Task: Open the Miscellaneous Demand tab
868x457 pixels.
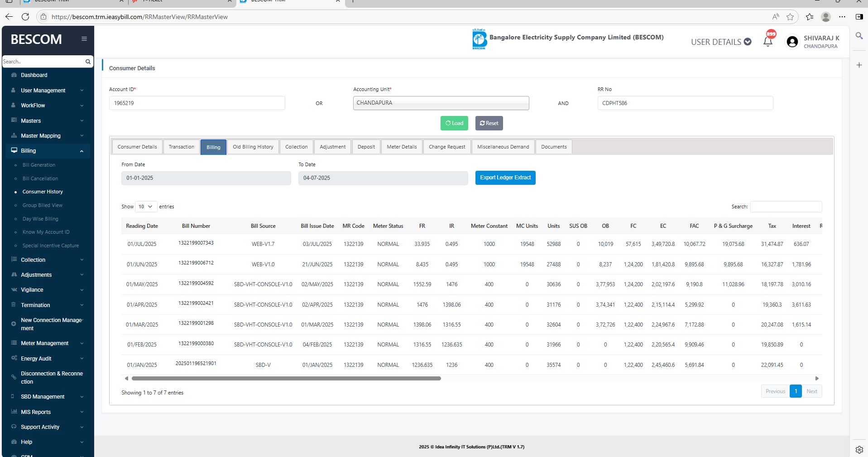Action: (503, 147)
